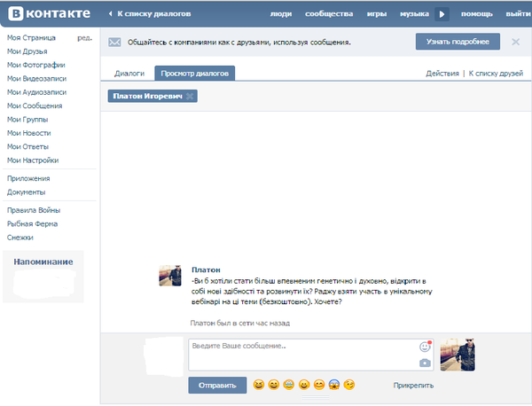Open the Действия actions dropdown

click(x=442, y=74)
